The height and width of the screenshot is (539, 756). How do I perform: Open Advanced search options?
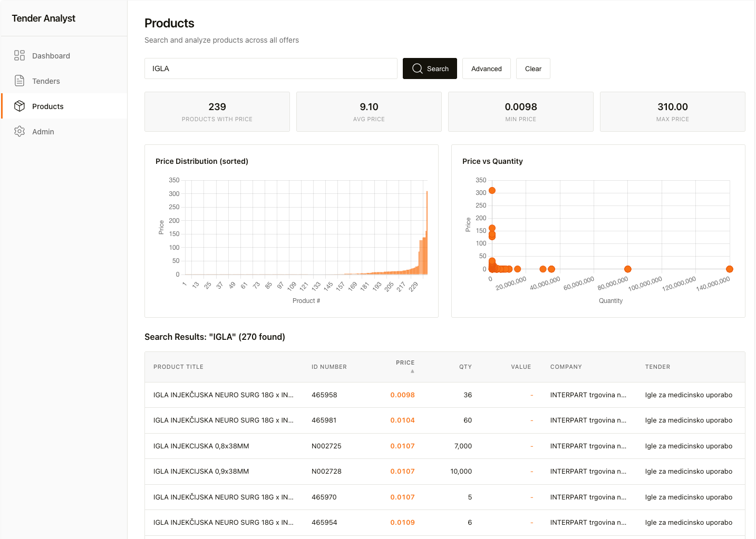pyautogui.click(x=486, y=68)
